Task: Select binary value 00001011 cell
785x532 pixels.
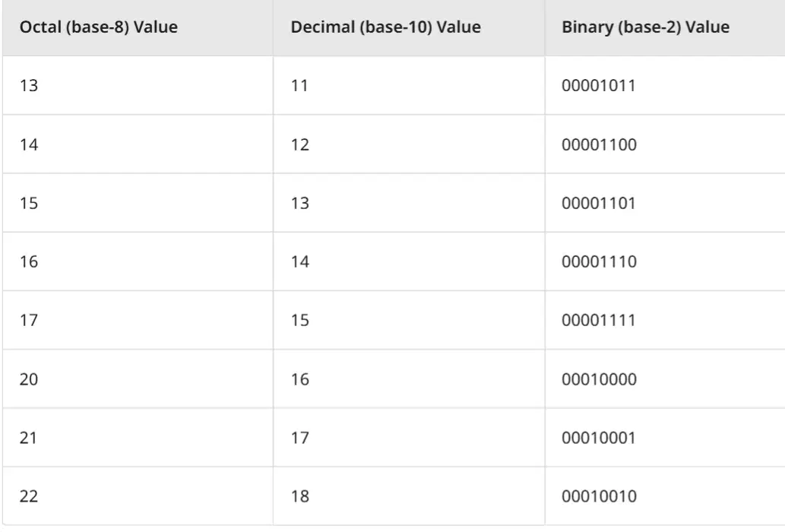Action: (665, 86)
